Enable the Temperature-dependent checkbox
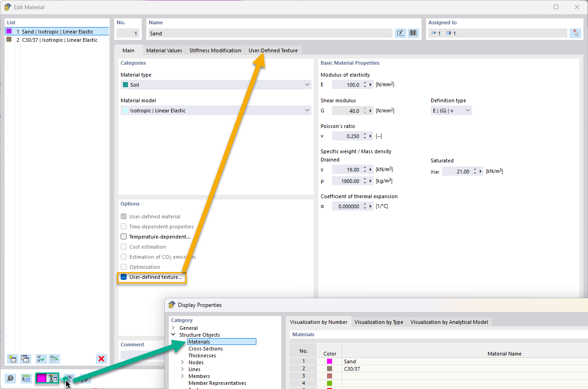The width and height of the screenshot is (588, 389). 124,237
